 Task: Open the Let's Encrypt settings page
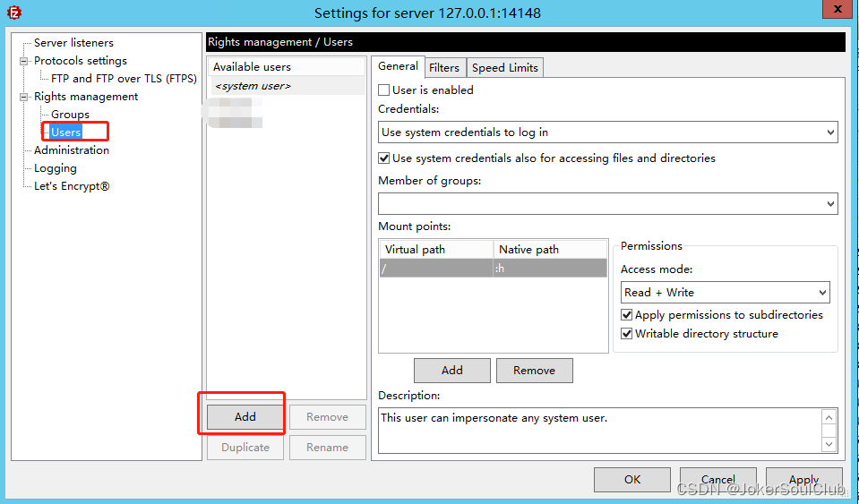coord(72,186)
